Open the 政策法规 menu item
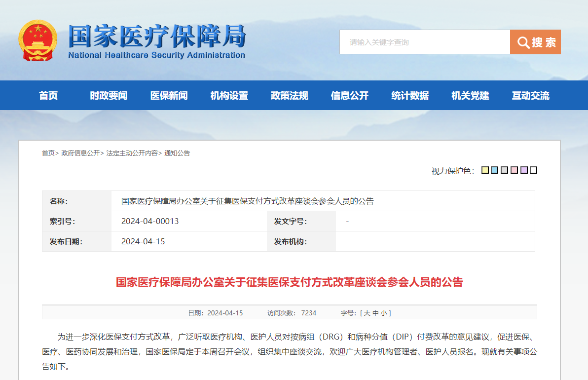Viewport: 588px width, 380px height. tap(290, 96)
